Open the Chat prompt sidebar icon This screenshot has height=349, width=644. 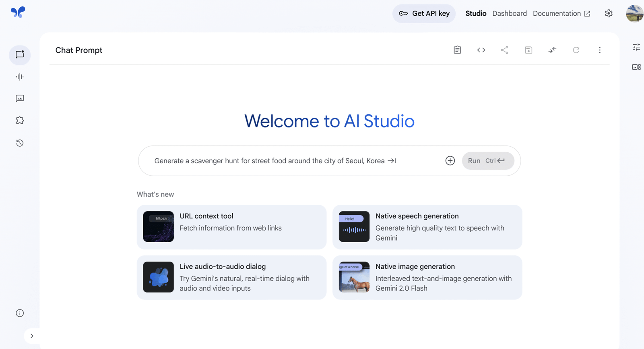[x=20, y=55]
